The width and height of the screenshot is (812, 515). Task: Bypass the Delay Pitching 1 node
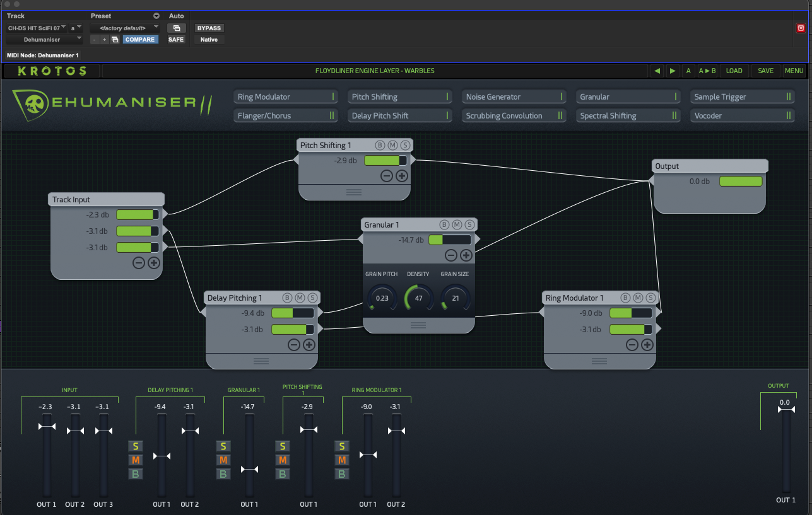click(x=287, y=298)
